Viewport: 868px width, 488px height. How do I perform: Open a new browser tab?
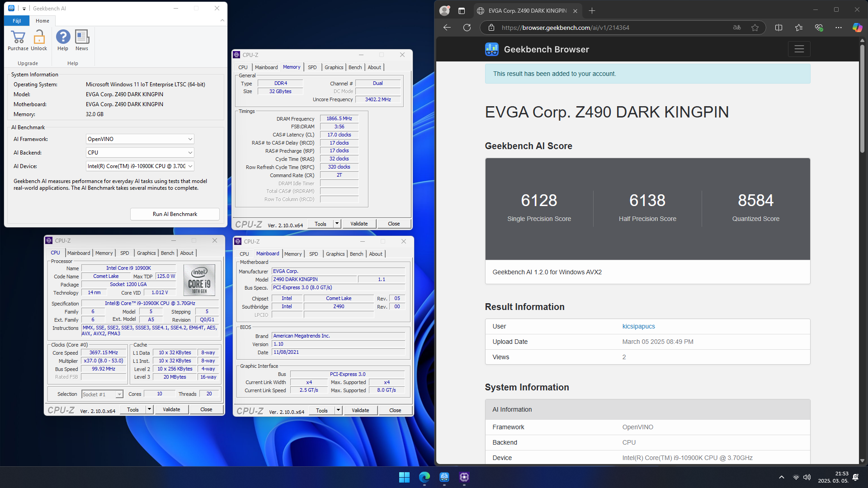tap(592, 10)
